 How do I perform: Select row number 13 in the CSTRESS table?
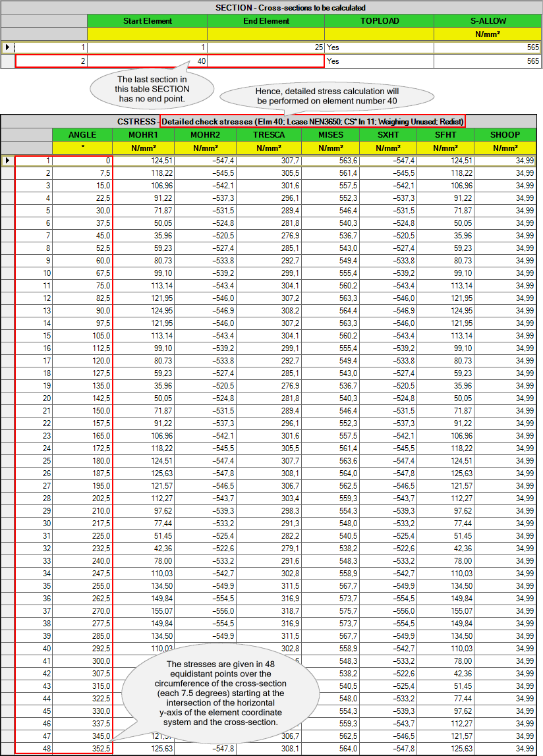(33, 311)
